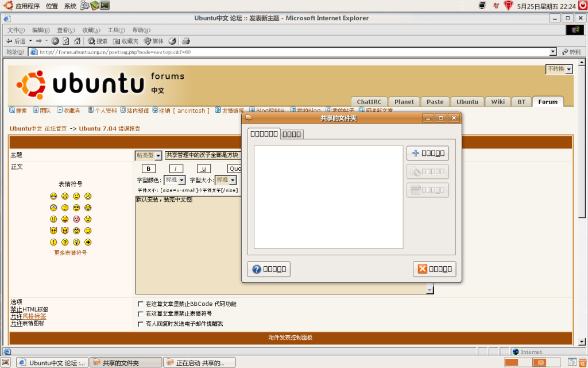This screenshot has width=588, height=368.
Task: Refresh the page with the refresh icon
Action: [x=66, y=41]
